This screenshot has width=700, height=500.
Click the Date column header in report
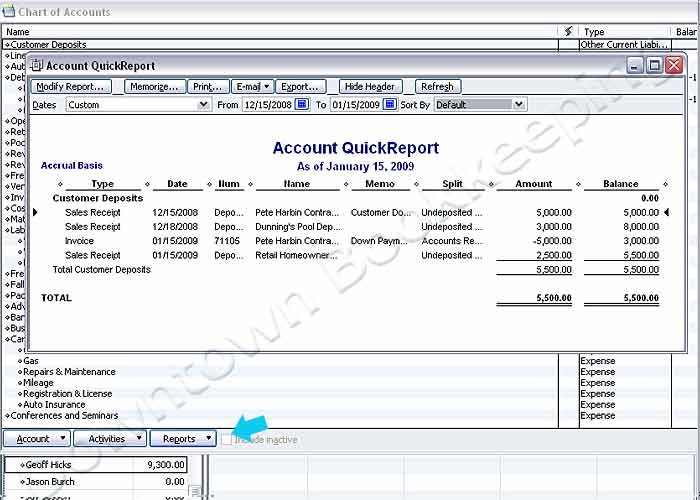[x=177, y=184]
